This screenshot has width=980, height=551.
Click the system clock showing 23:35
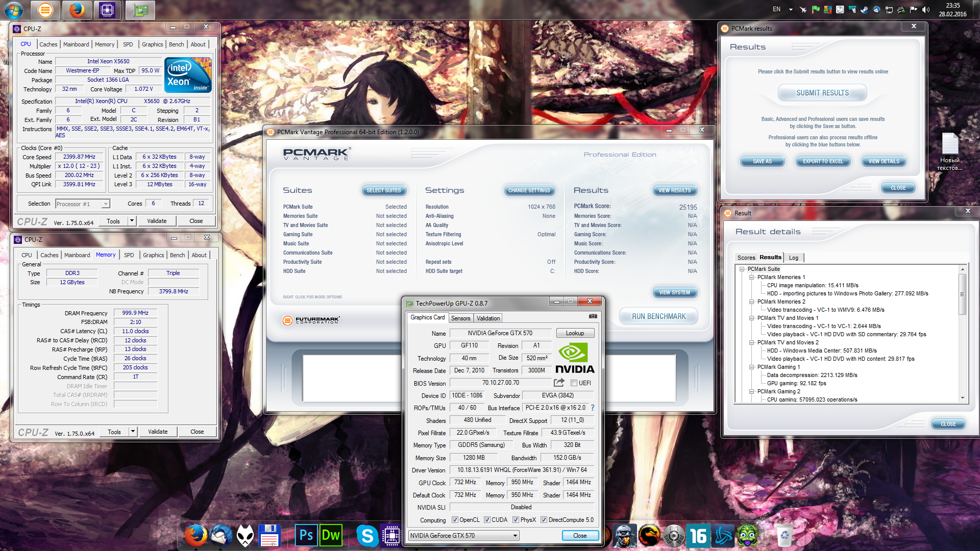[x=952, y=6]
